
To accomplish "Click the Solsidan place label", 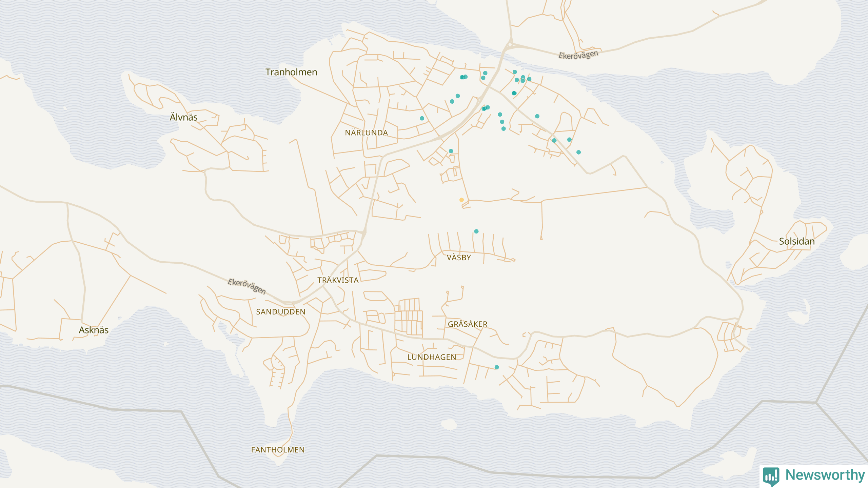I will click(x=796, y=241).
